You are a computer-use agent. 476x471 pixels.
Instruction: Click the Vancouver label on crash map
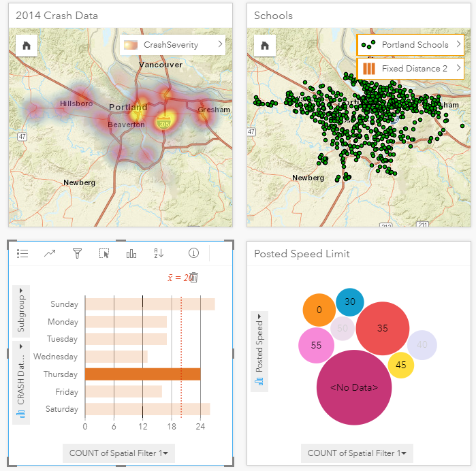(x=161, y=65)
